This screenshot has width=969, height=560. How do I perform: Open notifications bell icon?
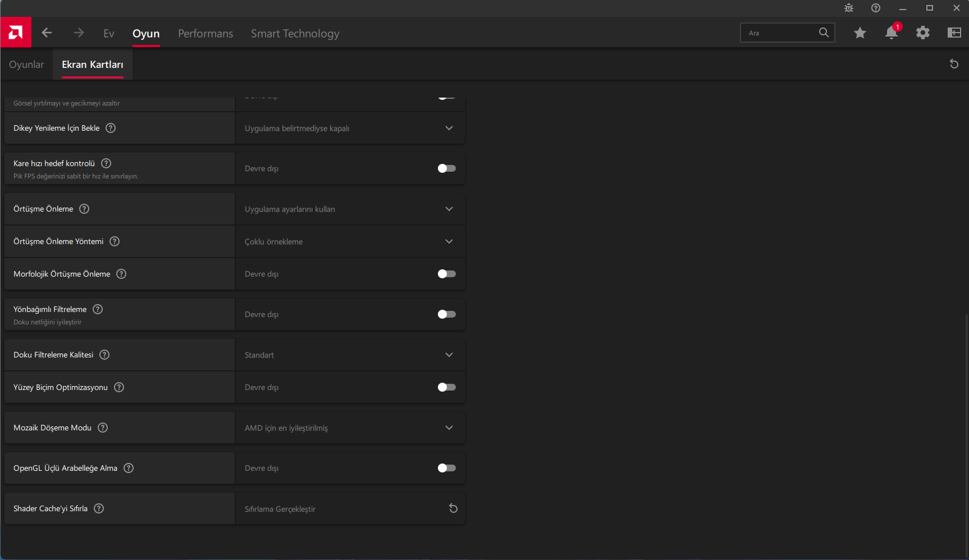pyautogui.click(x=891, y=33)
